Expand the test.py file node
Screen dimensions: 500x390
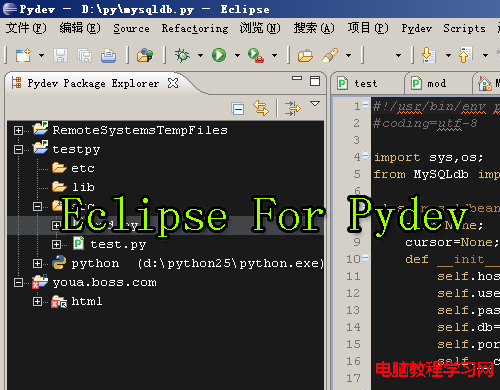[x=56, y=245]
